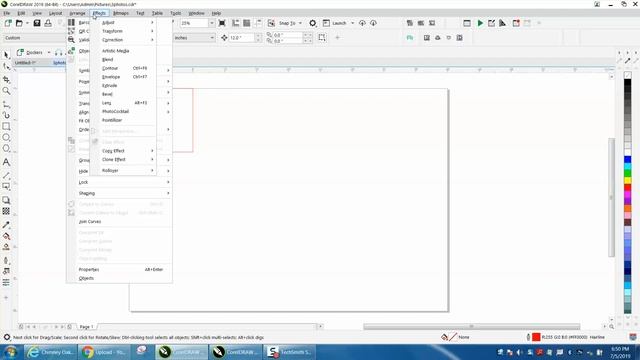Toggle the Show Grid icon
Image resolution: width=640 pixels, height=360 pixels.
247,23
